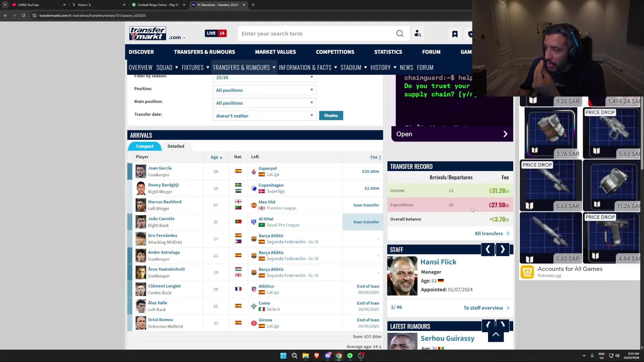The width and height of the screenshot is (644, 362).
Task: Open DISCOVER main menu
Action: [141, 52]
